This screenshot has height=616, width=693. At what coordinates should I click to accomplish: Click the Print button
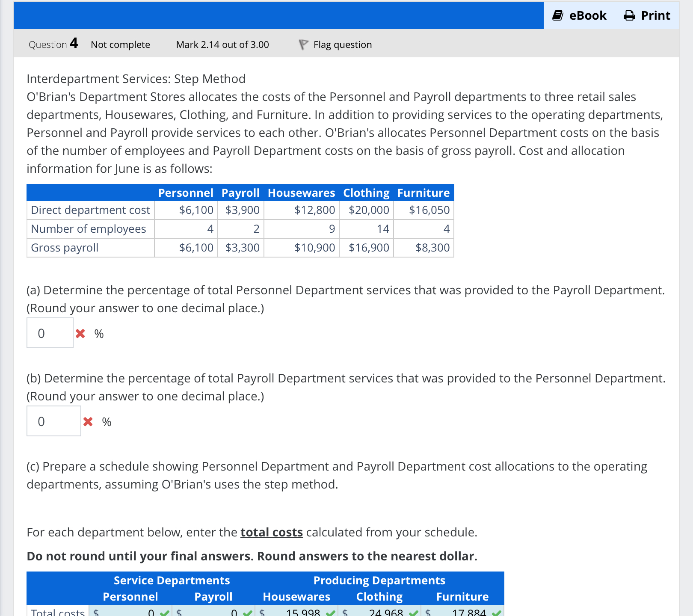pyautogui.click(x=647, y=15)
